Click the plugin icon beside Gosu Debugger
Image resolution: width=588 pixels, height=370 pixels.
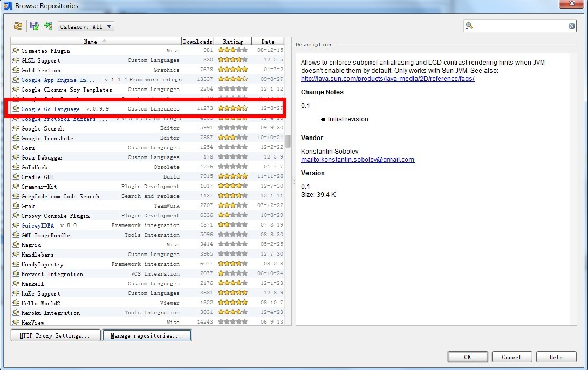16,157
